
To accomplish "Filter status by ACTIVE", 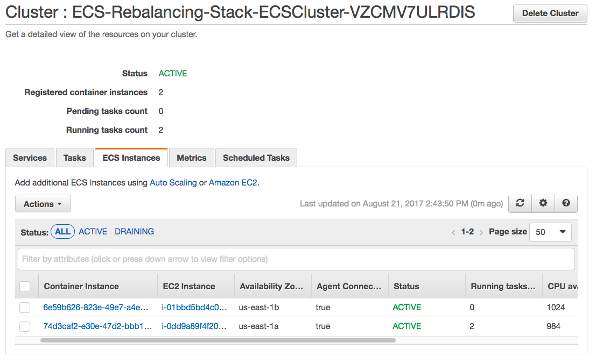I will point(93,232).
